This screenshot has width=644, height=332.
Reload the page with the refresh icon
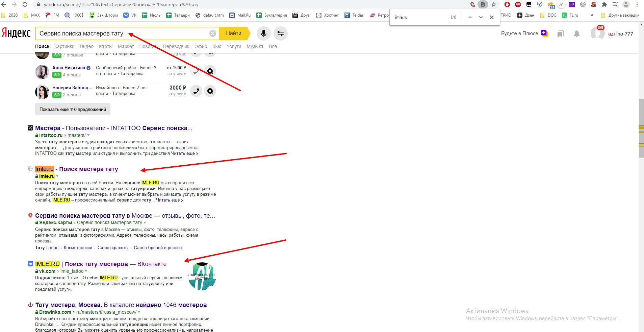[25, 4]
